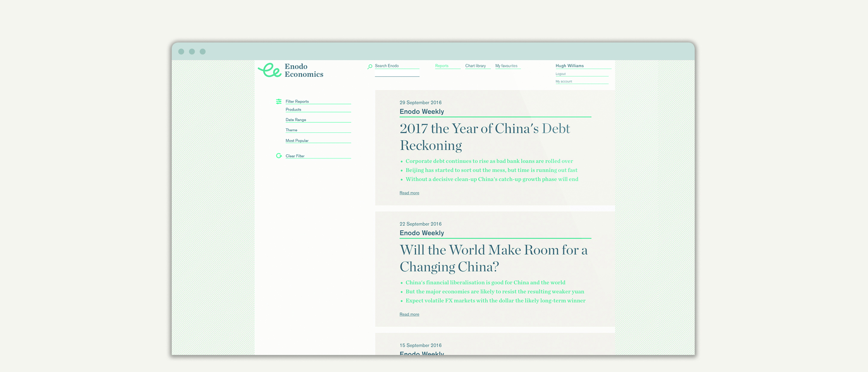Click the 15 September 2016 date
The width and height of the screenshot is (868, 372).
tap(420, 345)
